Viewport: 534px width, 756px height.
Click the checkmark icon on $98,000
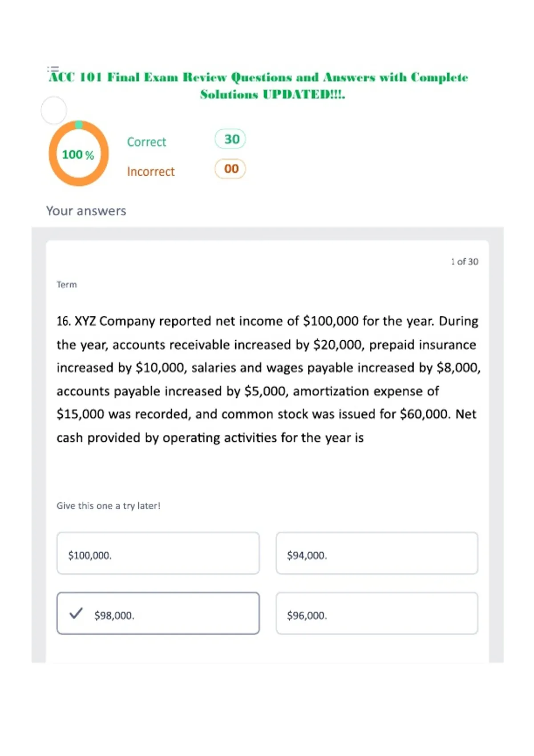[x=76, y=613]
